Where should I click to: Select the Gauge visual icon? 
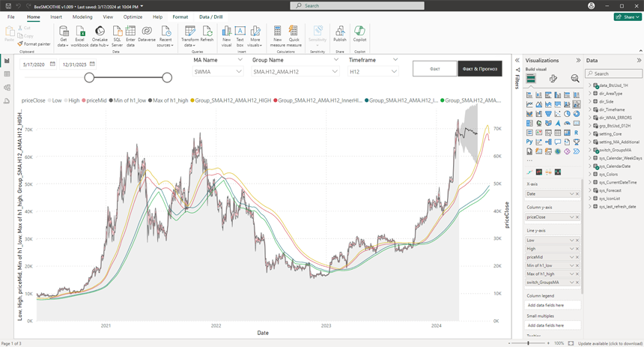pyautogui.click(x=567, y=123)
